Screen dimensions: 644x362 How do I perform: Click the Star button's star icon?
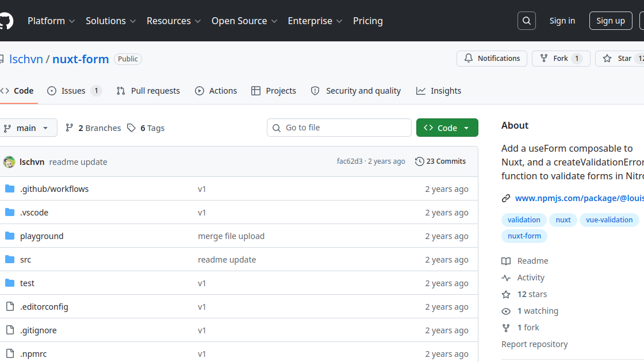tap(607, 59)
